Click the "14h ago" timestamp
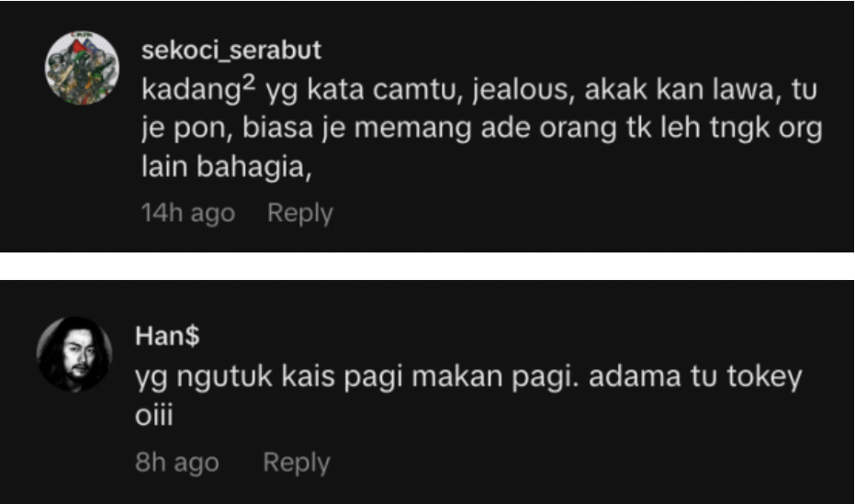The image size is (855, 504). click(188, 213)
